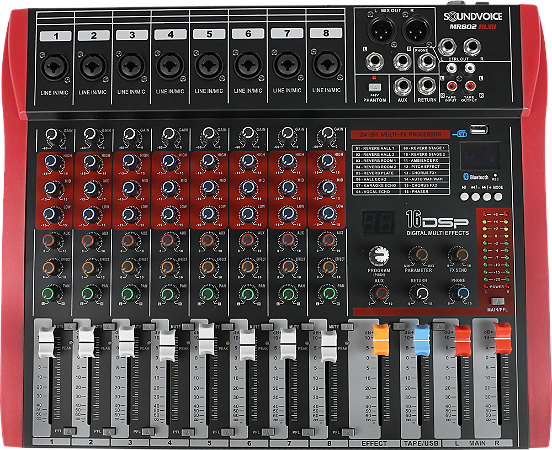Screen dimensions: 552x450
Task: Click channel 4 LINE IN/MIC combo jack
Action: (x=170, y=66)
